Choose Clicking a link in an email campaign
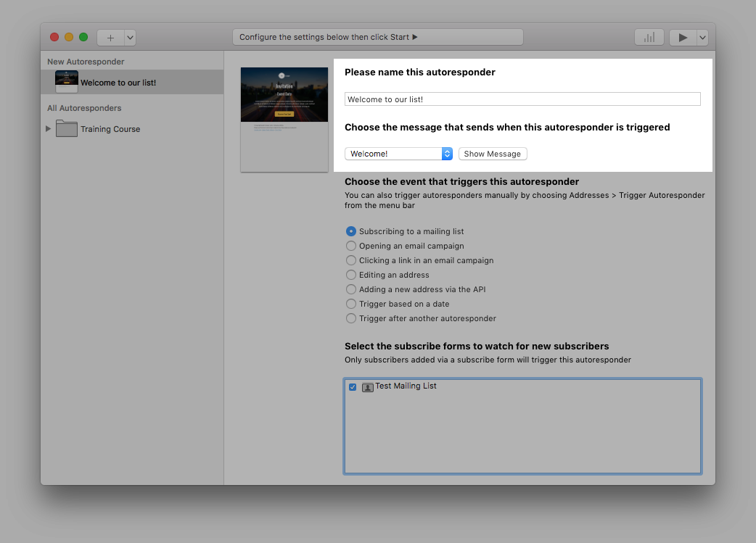Screen dimensions: 756x543 [x=351, y=260]
